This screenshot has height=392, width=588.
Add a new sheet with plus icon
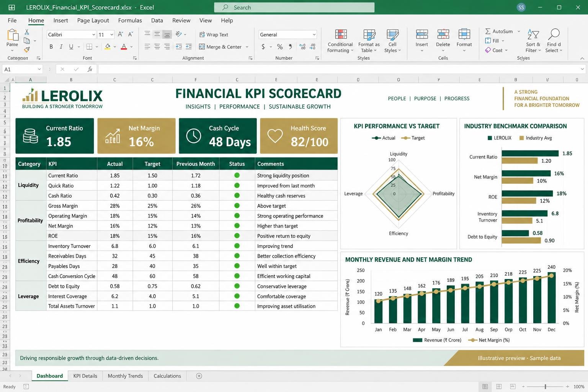point(199,376)
